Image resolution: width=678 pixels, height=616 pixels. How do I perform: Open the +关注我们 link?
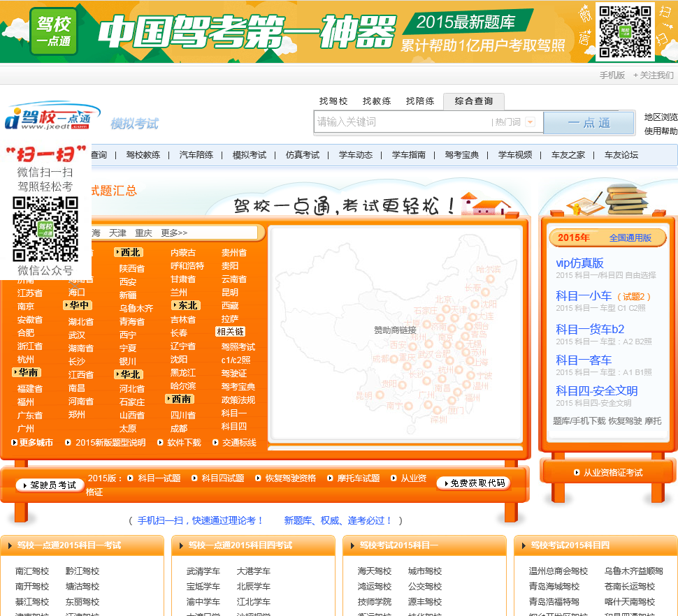tap(654, 75)
